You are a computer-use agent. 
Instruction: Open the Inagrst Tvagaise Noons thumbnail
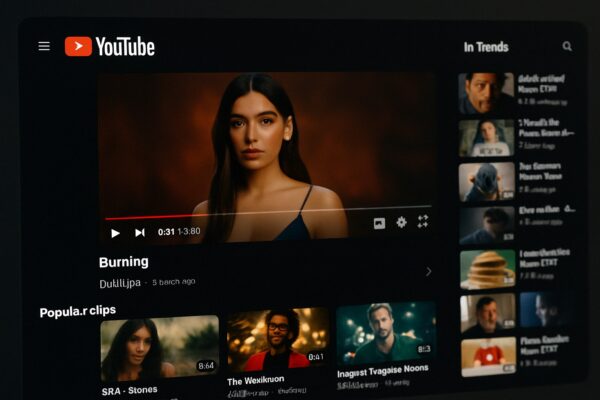[386, 333]
